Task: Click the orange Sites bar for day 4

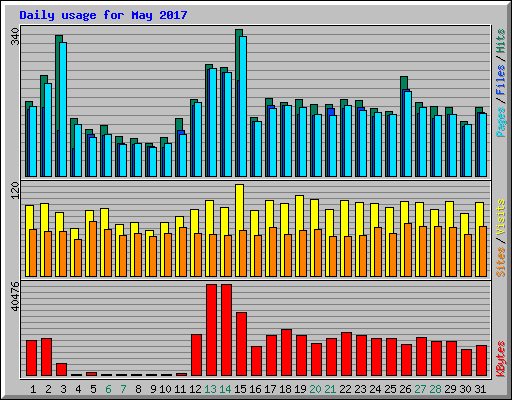Action: 78,258
